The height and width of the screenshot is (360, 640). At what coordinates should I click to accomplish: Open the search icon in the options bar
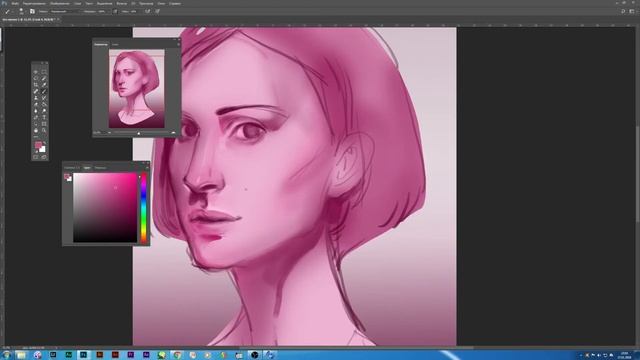(623, 11)
